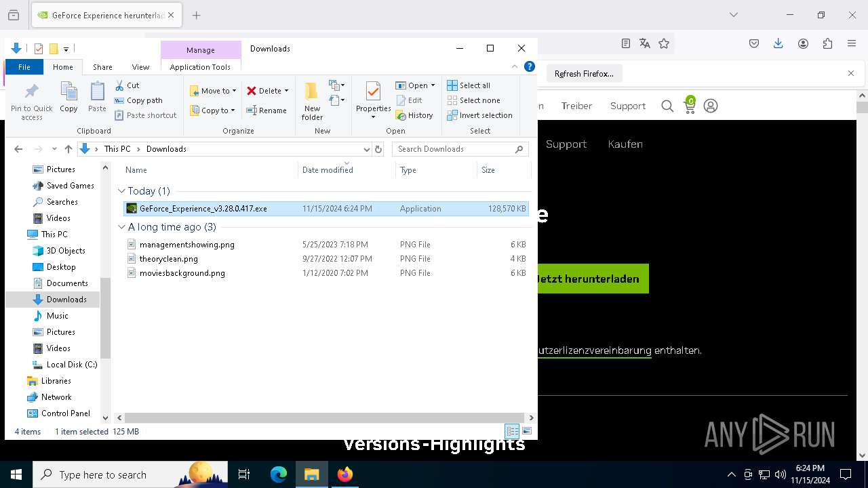Viewport: 868px width, 488px height.
Task: Switch to the View ribbon tab
Action: click(140, 67)
